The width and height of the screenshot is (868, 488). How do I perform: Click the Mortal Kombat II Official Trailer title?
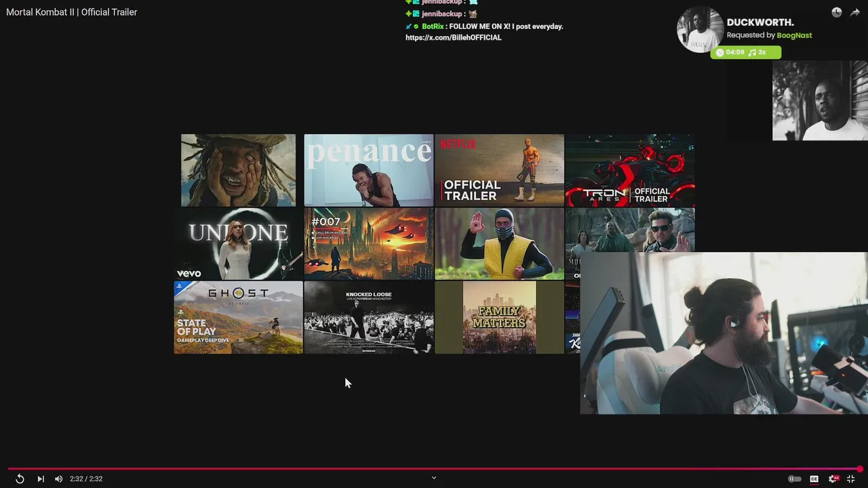pyautogui.click(x=71, y=12)
